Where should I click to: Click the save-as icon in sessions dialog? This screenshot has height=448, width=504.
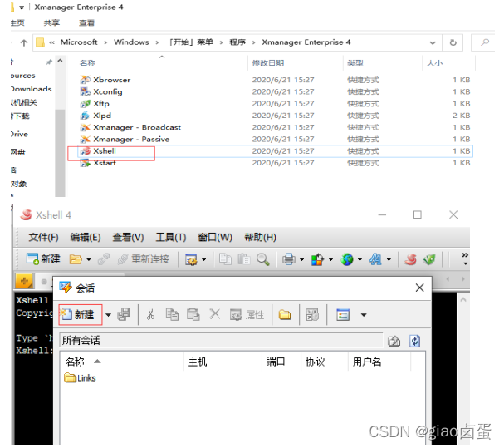[x=124, y=314]
